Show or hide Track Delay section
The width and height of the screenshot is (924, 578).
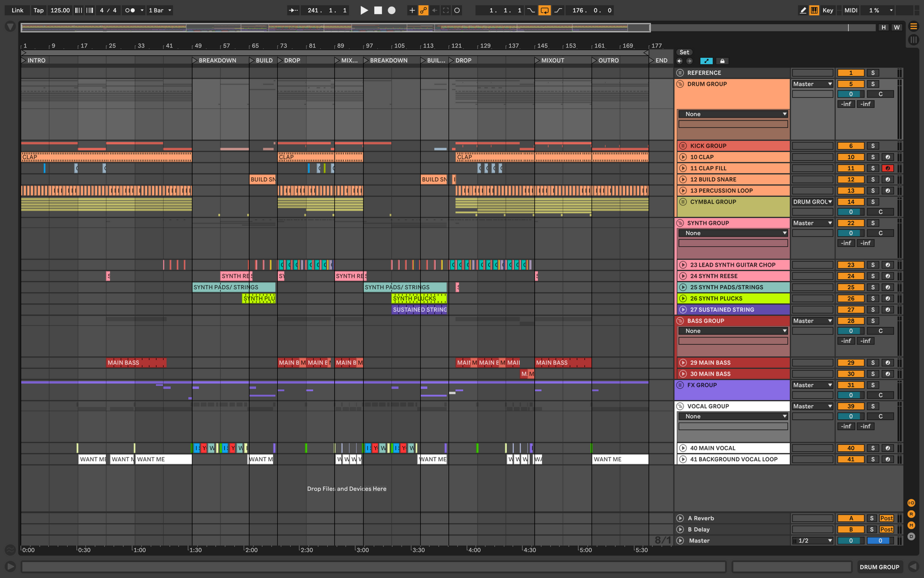tap(911, 536)
